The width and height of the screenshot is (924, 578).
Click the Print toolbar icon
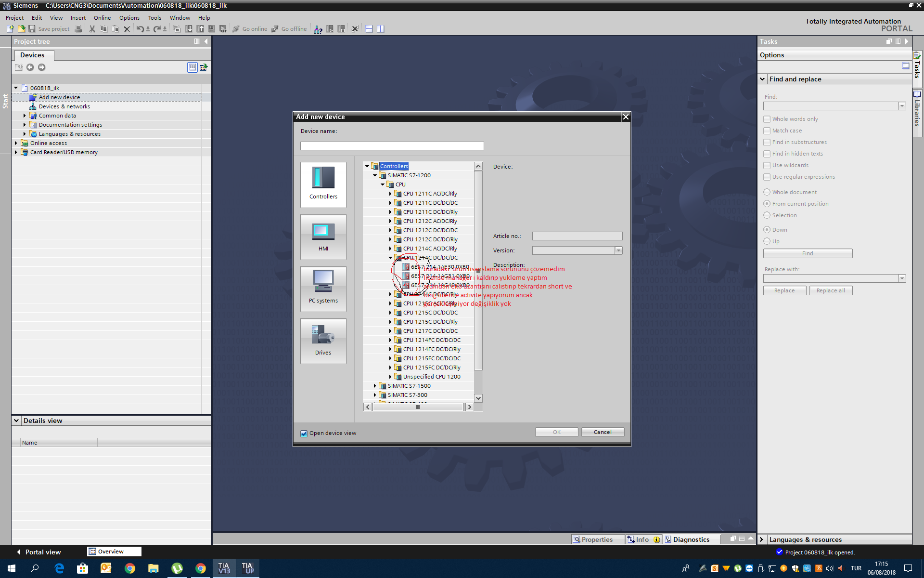tap(78, 29)
